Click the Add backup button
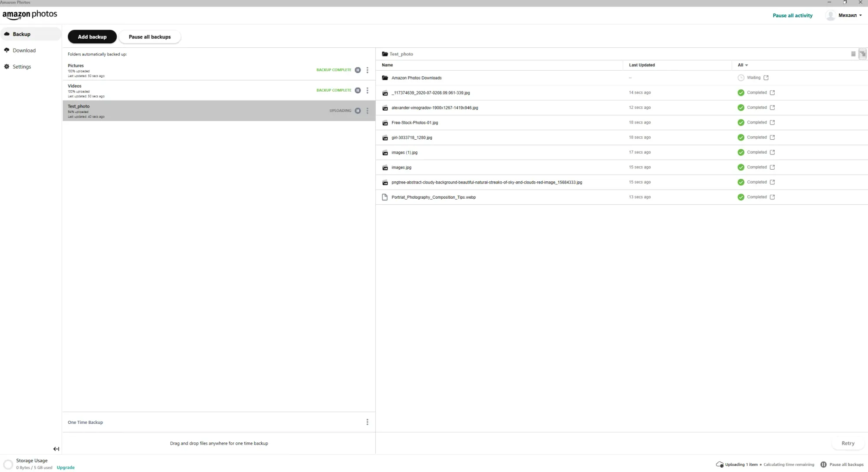The image size is (868, 472). [92, 37]
